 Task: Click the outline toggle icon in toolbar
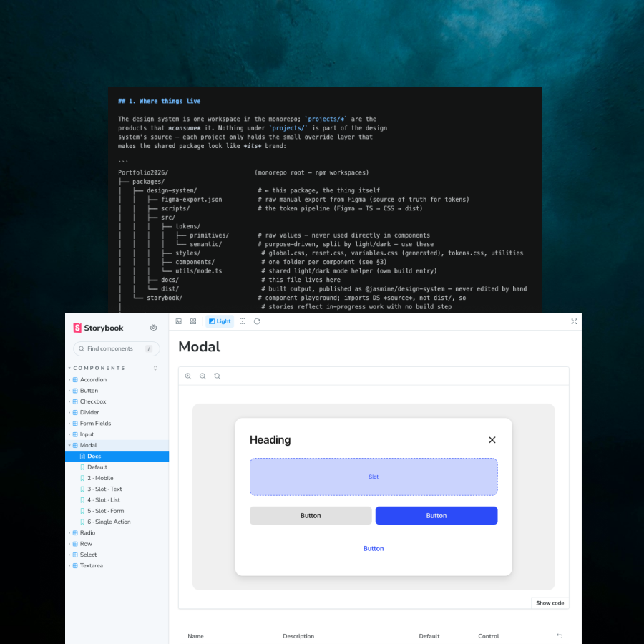(x=243, y=321)
